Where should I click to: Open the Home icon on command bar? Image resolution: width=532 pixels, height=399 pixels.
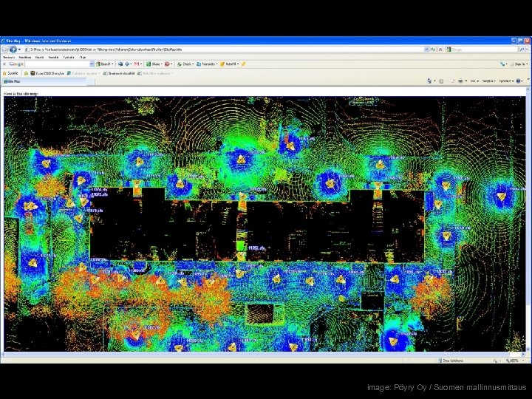click(429, 81)
